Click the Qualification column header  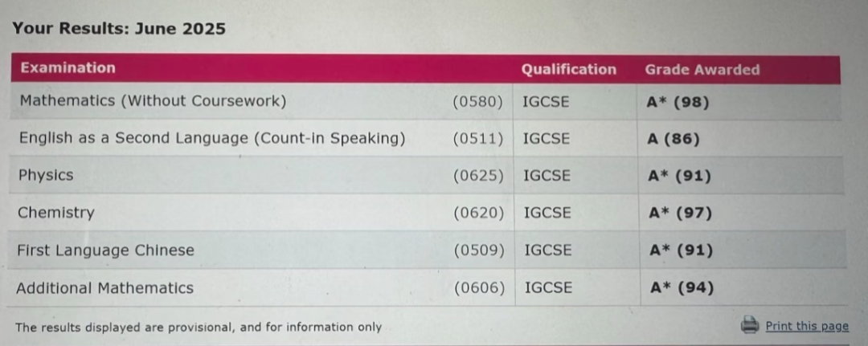pos(568,69)
